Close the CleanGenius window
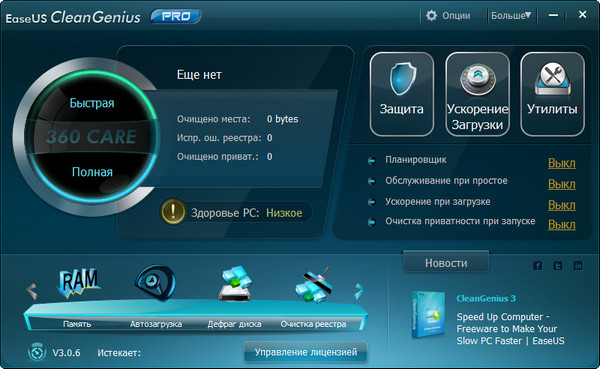Viewport: 600px width, 369px height. click(x=582, y=15)
